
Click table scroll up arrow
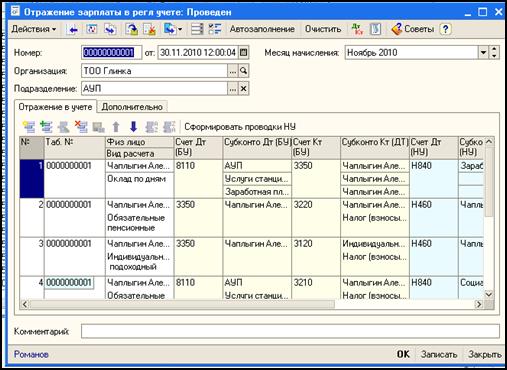tap(489, 141)
